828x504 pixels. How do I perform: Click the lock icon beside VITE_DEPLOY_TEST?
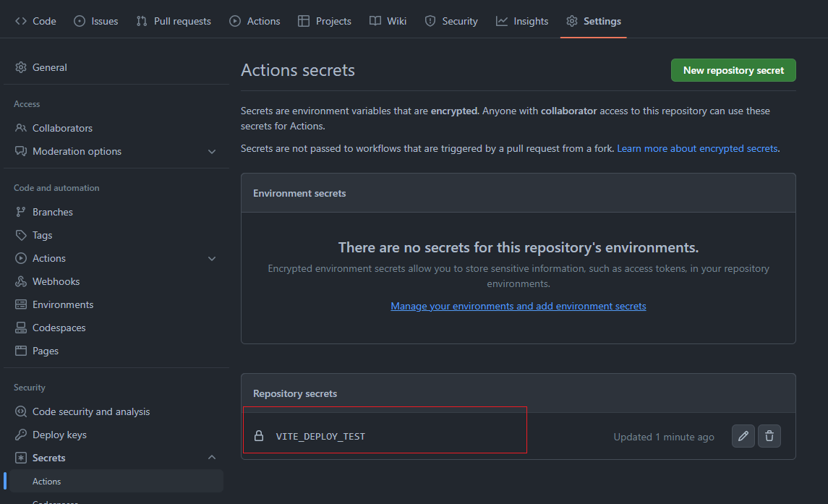pyautogui.click(x=259, y=436)
